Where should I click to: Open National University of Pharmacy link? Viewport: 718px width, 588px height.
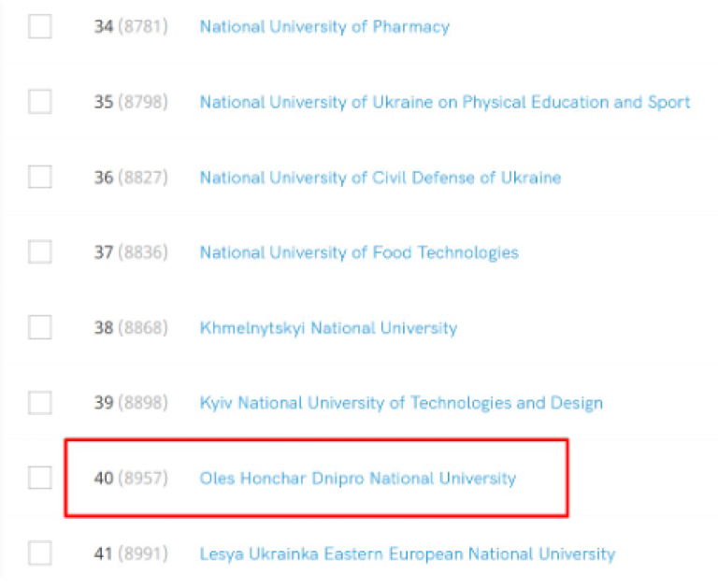pos(324,26)
